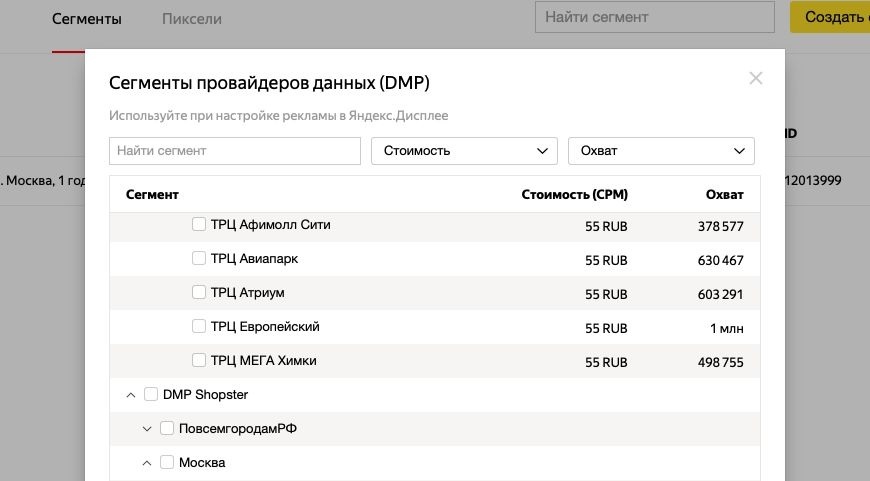Click the 55 RUB price for Европейский
Screen dimensions: 870x481
(606, 328)
